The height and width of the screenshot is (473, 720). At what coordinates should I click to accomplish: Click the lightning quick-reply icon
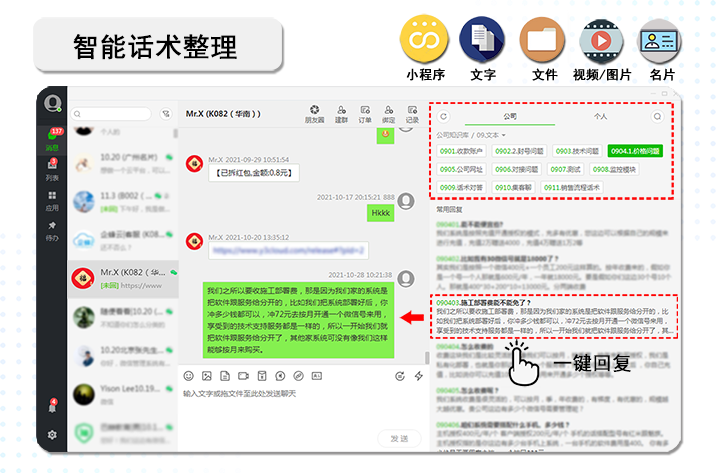coord(418,376)
